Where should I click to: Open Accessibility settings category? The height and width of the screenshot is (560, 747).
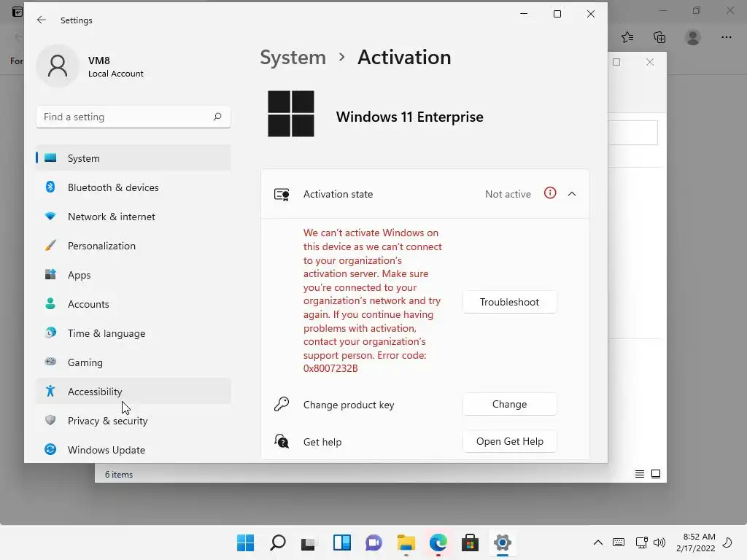coord(133,392)
